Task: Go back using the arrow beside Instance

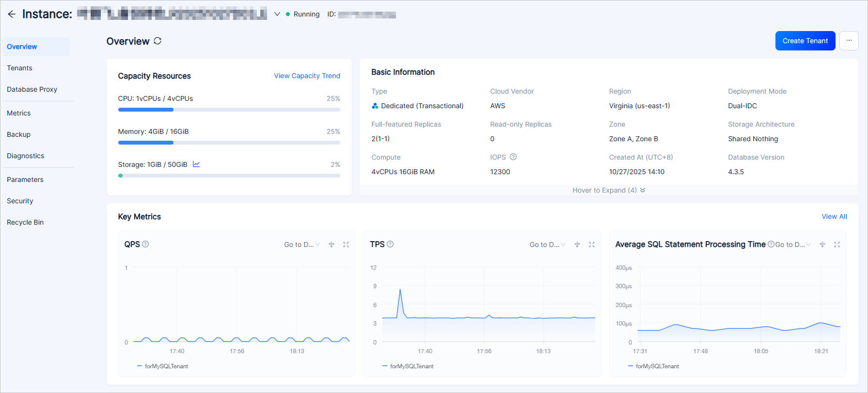Action: [12, 14]
